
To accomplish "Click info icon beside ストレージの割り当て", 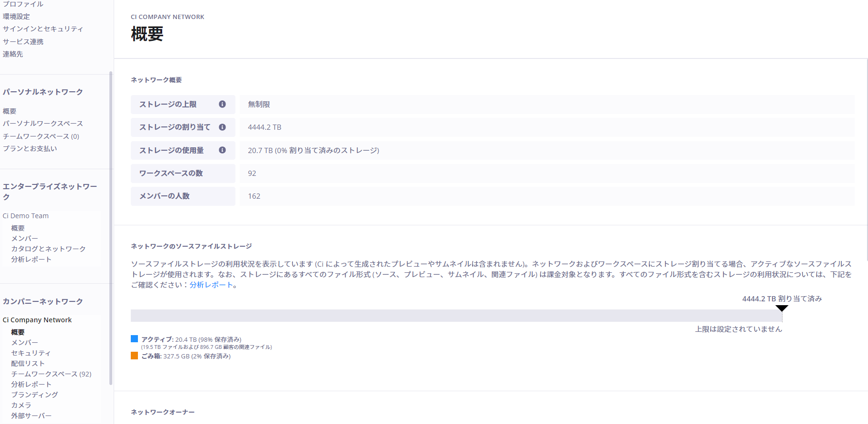I will 222,127.
